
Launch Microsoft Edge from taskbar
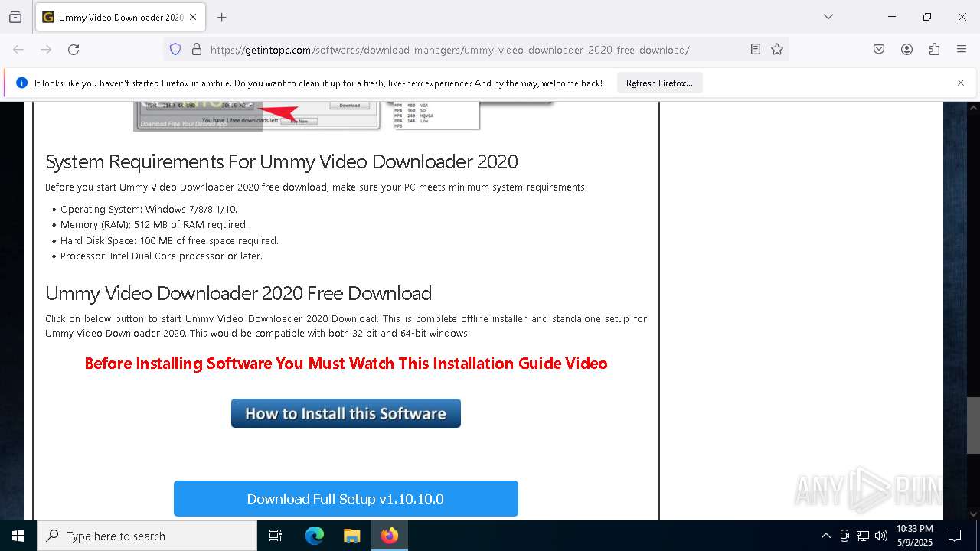click(x=315, y=536)
